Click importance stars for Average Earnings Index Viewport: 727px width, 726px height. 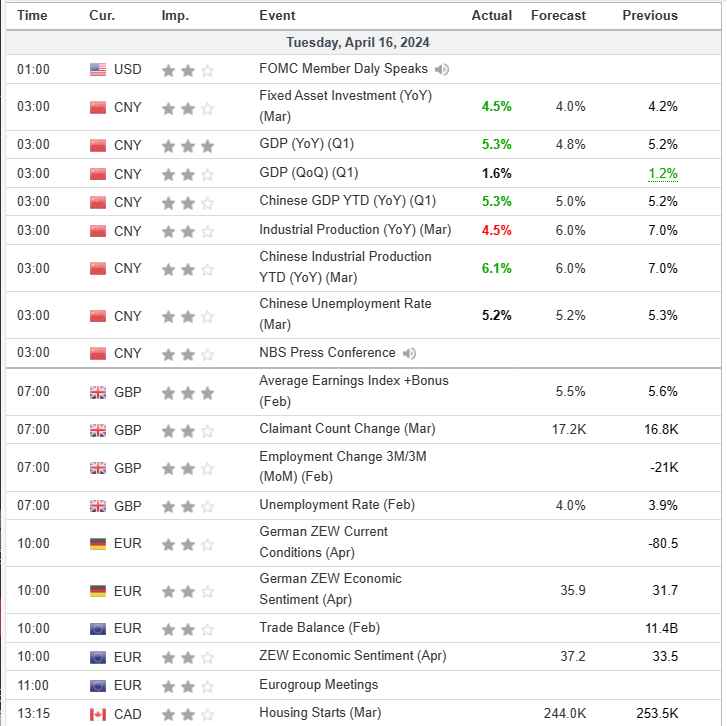(x=188, y=392)
